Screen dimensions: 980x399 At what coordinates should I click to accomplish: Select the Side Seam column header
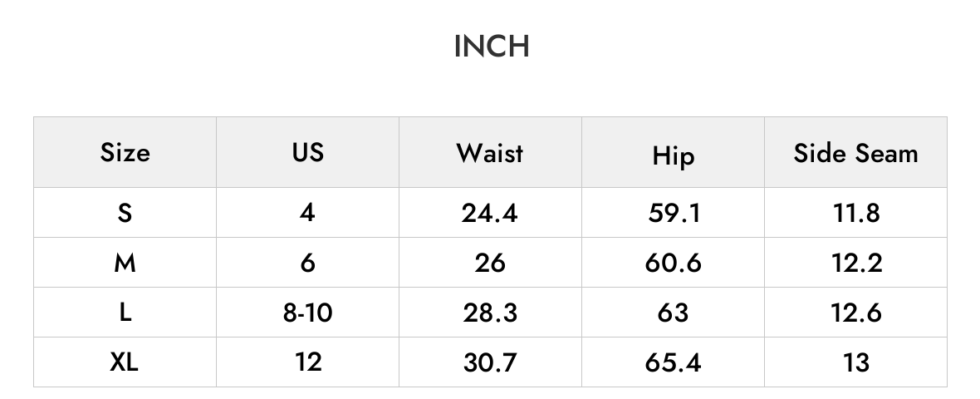coord(855,153)
